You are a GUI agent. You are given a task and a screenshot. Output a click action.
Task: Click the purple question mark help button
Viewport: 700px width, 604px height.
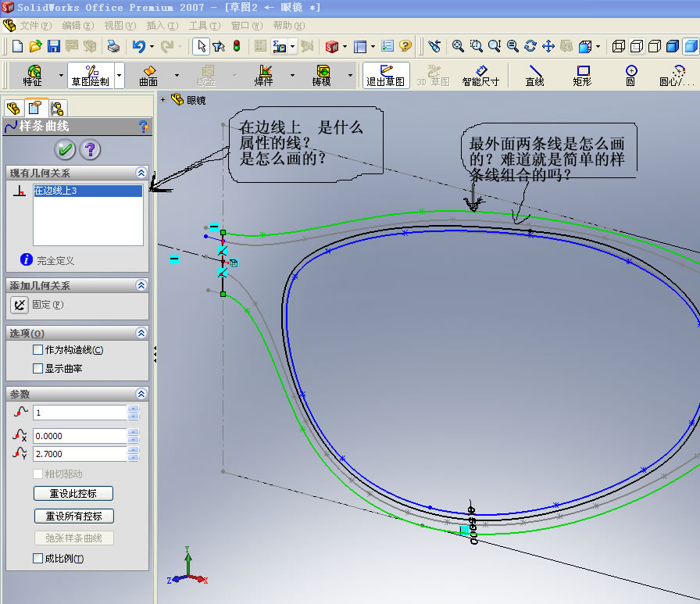(90, 149)
